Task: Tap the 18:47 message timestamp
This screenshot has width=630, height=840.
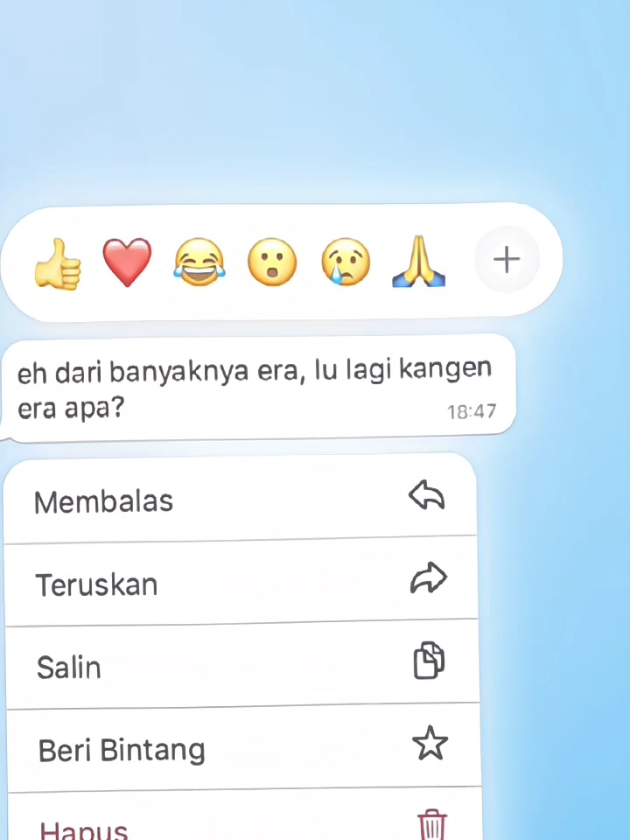Action: [x=472, y=411]
